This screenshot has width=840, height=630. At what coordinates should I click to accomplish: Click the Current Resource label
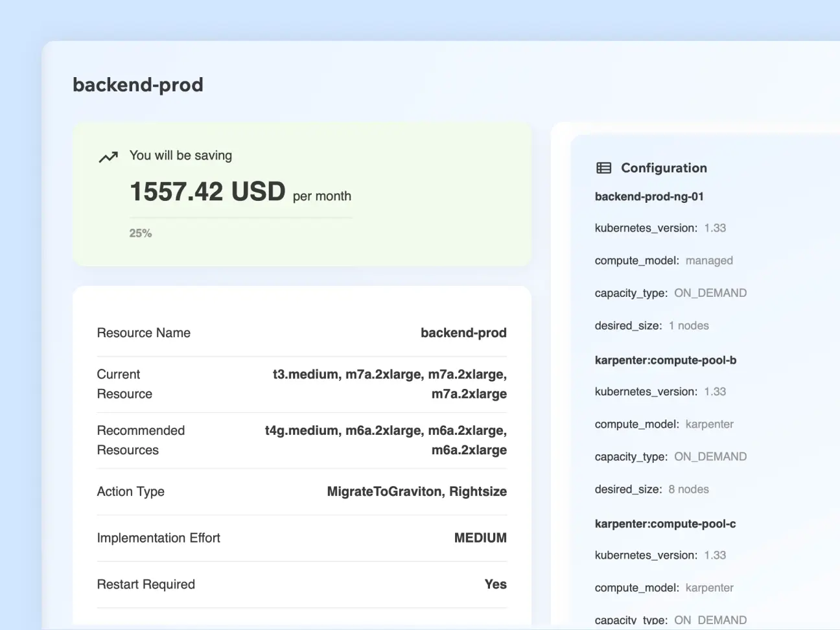click(124, 384)
